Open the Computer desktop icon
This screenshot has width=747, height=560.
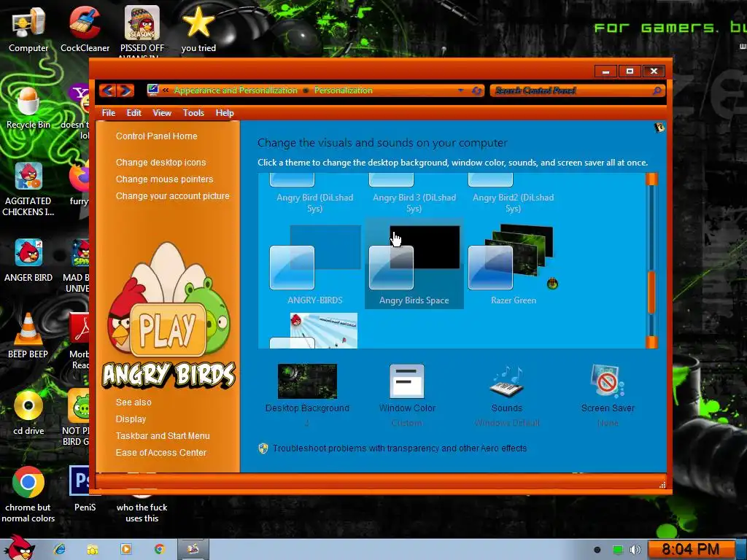[28, 29]
